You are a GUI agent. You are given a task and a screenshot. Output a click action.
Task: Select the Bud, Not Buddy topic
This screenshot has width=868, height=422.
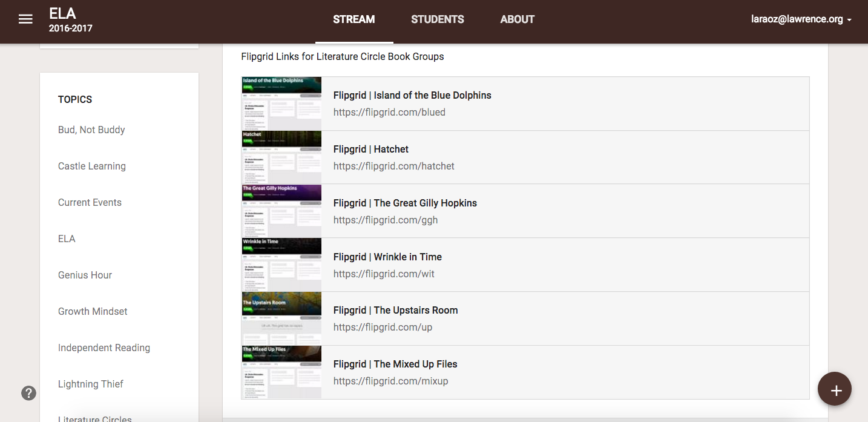pyautogui.click(x=91, y=130)
